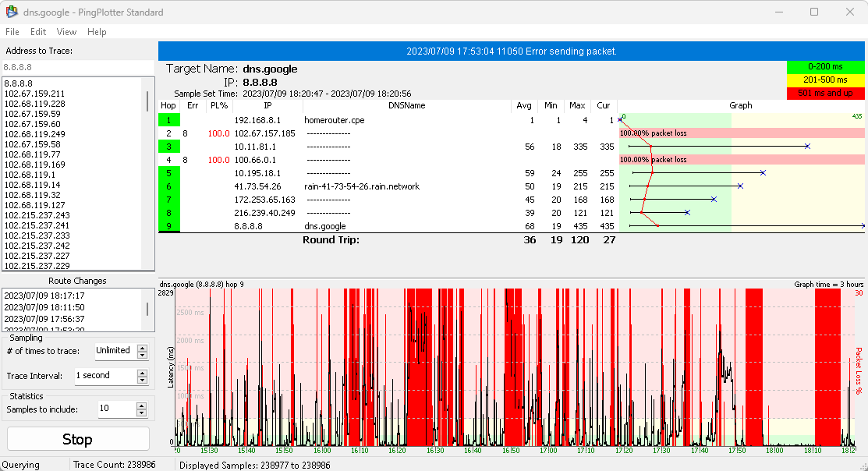Open the View menu

point(66,32)
